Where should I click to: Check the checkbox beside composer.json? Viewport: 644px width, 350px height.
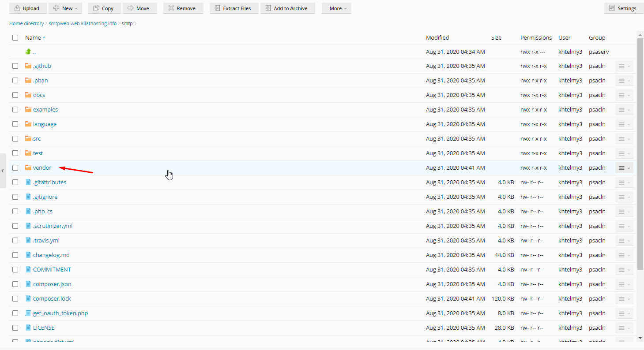pyautogui.click(x=15, y=284)
